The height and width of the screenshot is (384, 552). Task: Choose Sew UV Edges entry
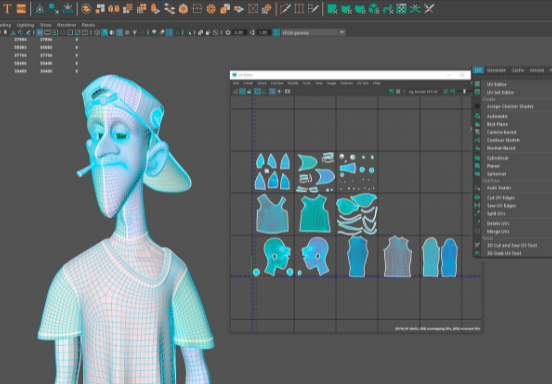pyautogui.click(x=501, y=206)
